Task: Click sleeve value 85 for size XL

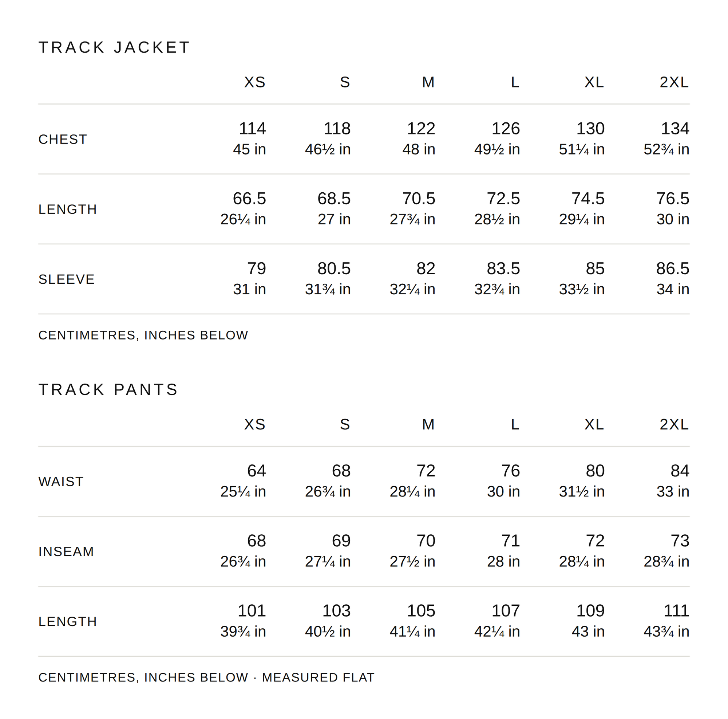Action: point(595,269)
